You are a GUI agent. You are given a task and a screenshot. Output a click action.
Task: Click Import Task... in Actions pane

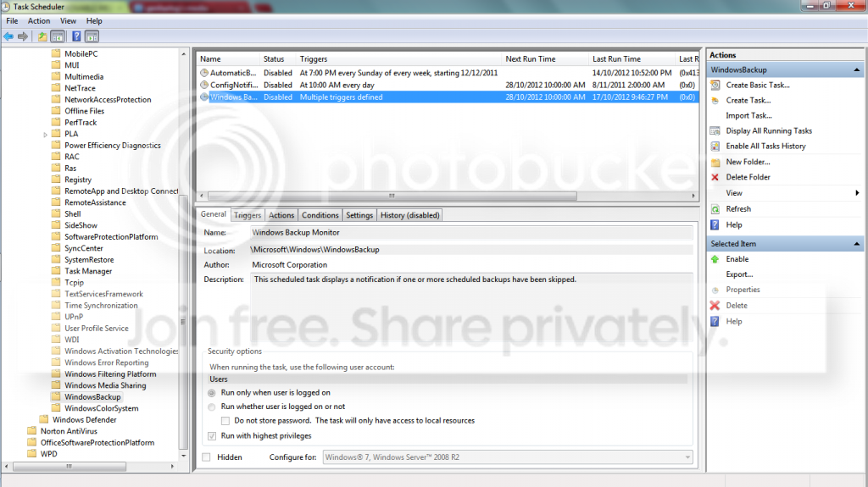click(748, 116)
